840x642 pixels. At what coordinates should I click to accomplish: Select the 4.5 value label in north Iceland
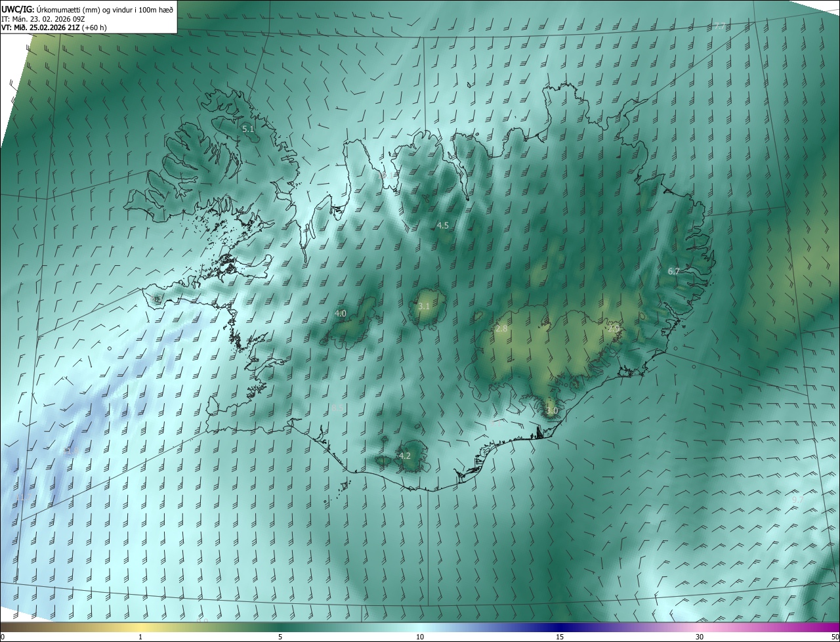(x=443, y=226)
